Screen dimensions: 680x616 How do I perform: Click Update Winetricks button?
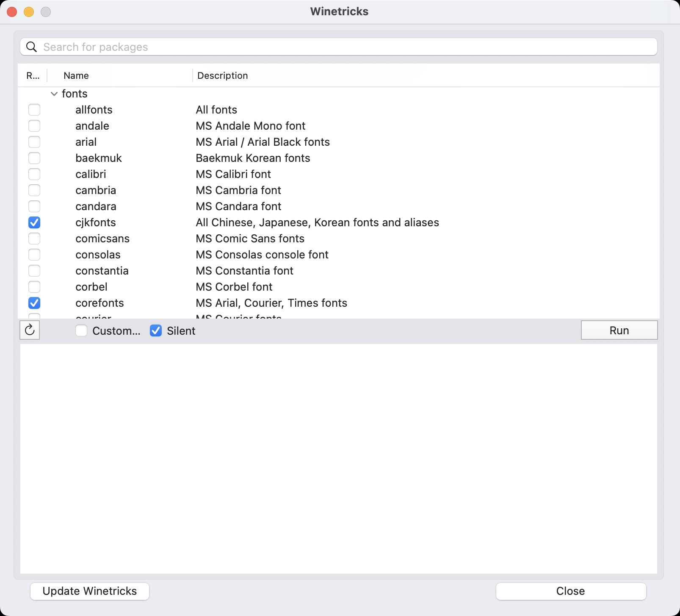[x=90, y=591]
